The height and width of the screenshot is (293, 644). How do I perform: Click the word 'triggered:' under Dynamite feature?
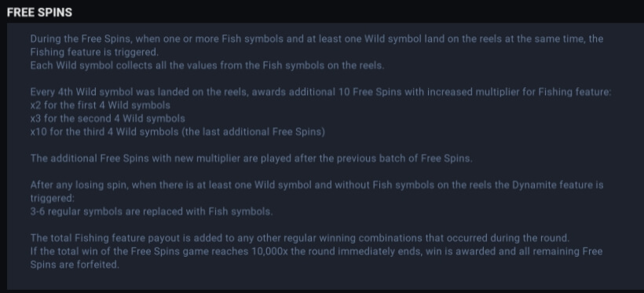tap(52, 199)
